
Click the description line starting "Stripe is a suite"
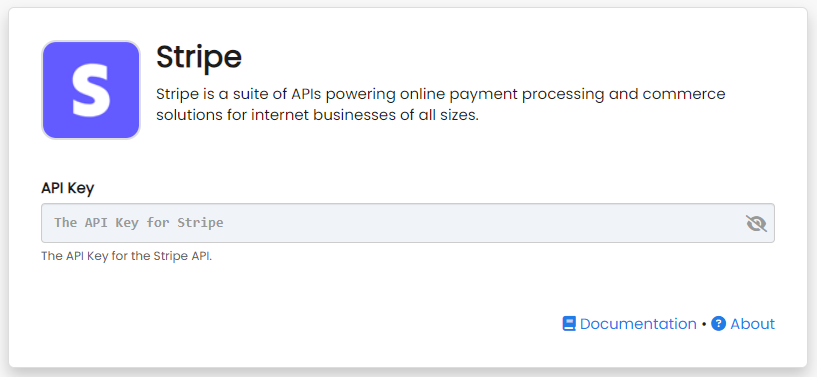point(441,94)
